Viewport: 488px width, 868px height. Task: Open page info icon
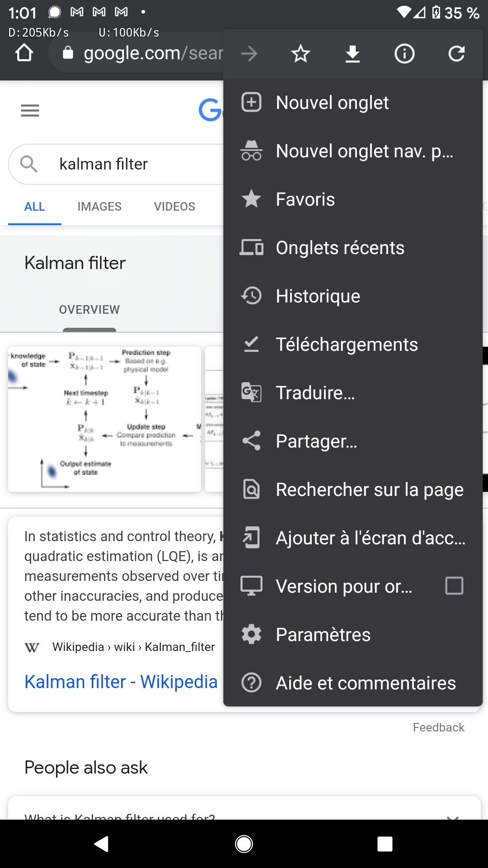click(x=404, y=54)
